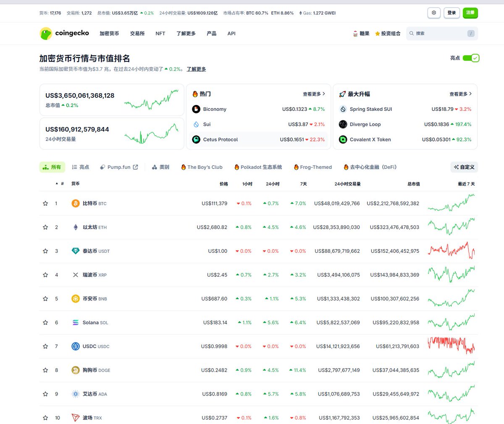Click inside the 搜索 search field
The height and width of the screenshot is (424, 504).
point(442,33)
